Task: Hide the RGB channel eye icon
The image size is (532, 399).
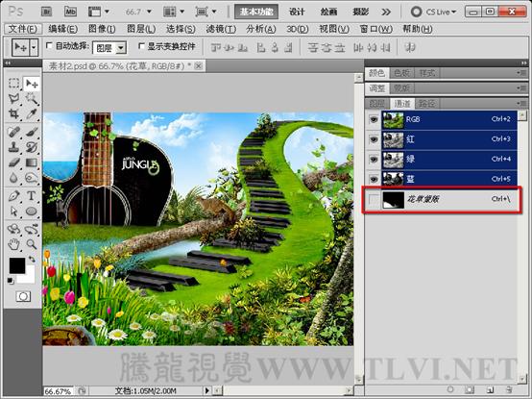Action: pos(374,119)
